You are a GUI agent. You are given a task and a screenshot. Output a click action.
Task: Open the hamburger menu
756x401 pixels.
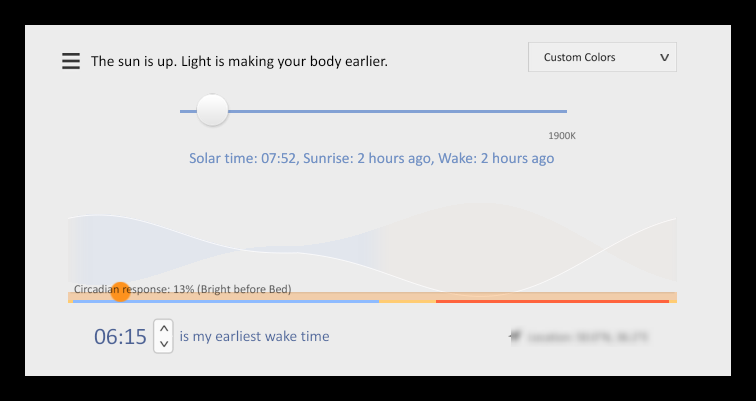pos(71,61)
